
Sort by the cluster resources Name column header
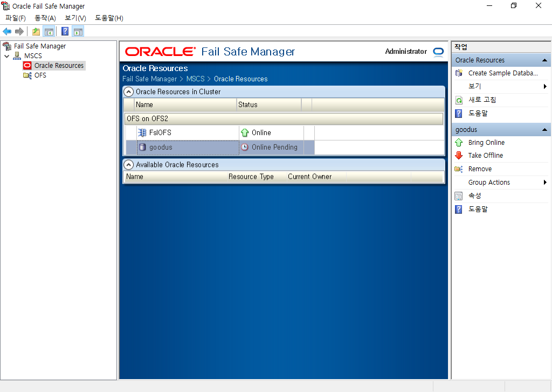pos(185,105)
